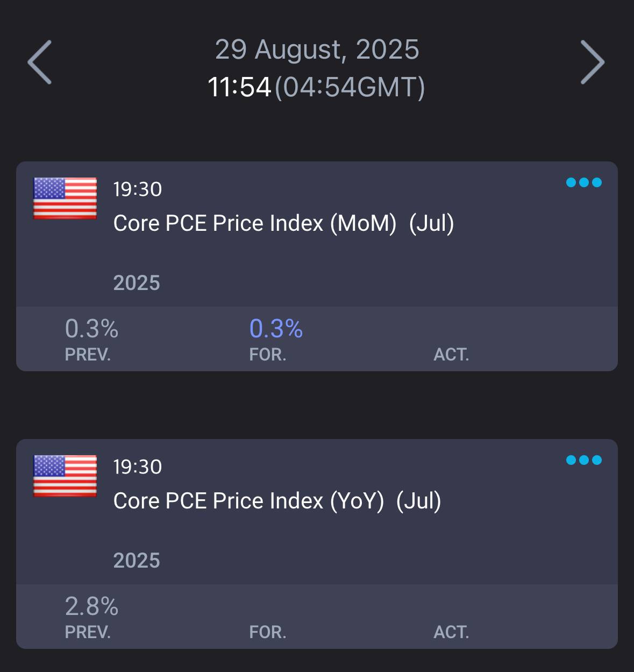Tap MoM previous value 0.3%
This screenshot has width=634, height=672.
(x=92, y=329)
